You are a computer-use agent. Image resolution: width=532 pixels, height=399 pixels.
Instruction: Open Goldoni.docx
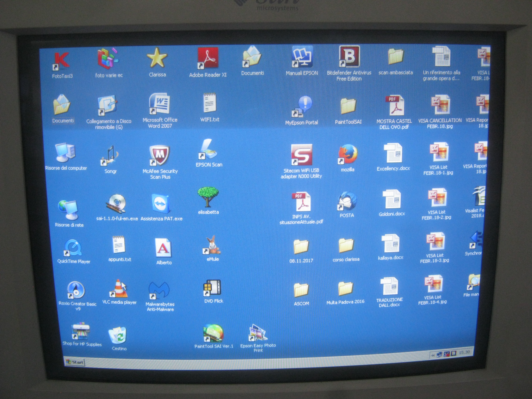[x=392, y=199]
